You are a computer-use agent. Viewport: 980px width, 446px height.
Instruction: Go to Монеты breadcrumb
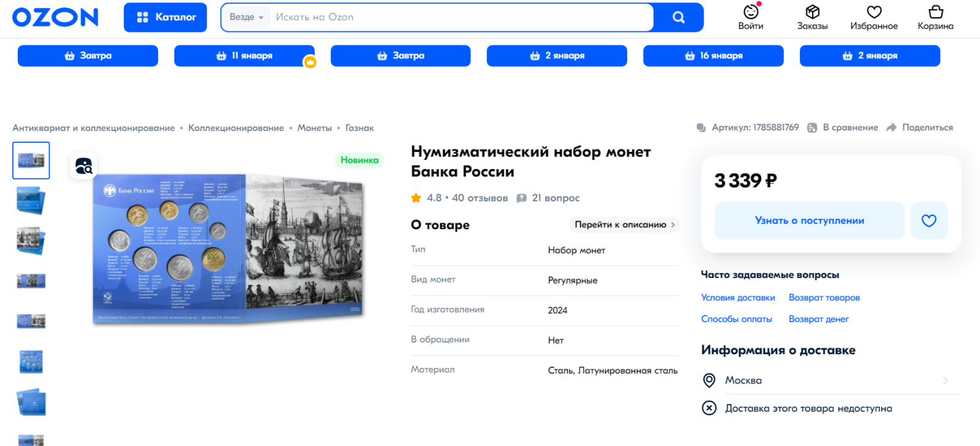314,128
